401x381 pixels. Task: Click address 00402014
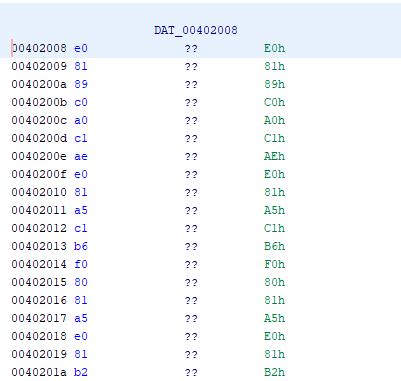point(39,264)
